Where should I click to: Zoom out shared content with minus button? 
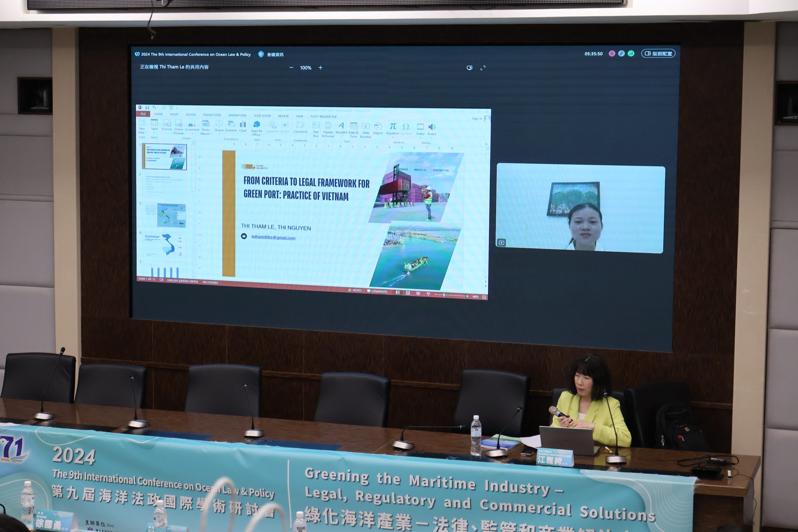click(291, 68)
